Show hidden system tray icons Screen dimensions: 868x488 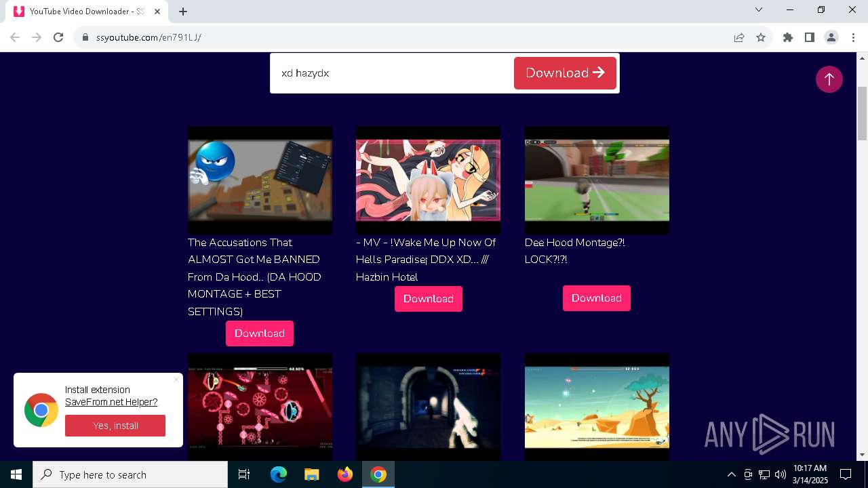[x=731, y=474]
